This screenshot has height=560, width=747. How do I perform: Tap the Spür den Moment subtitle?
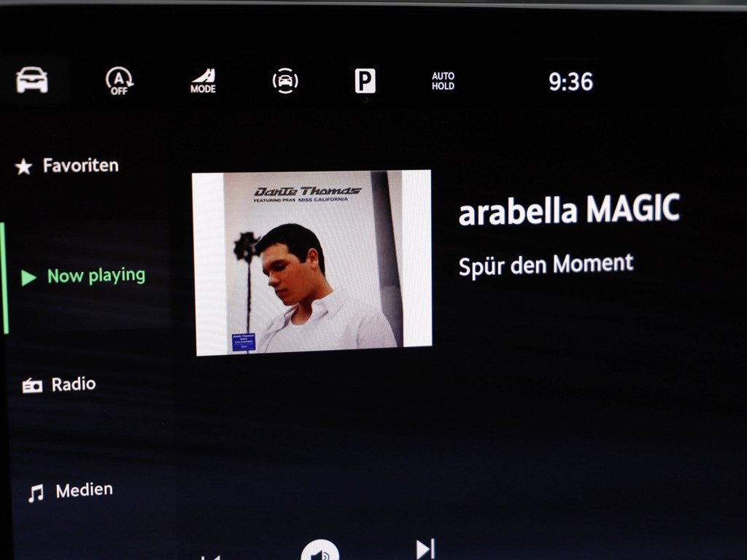pos(546,265)
